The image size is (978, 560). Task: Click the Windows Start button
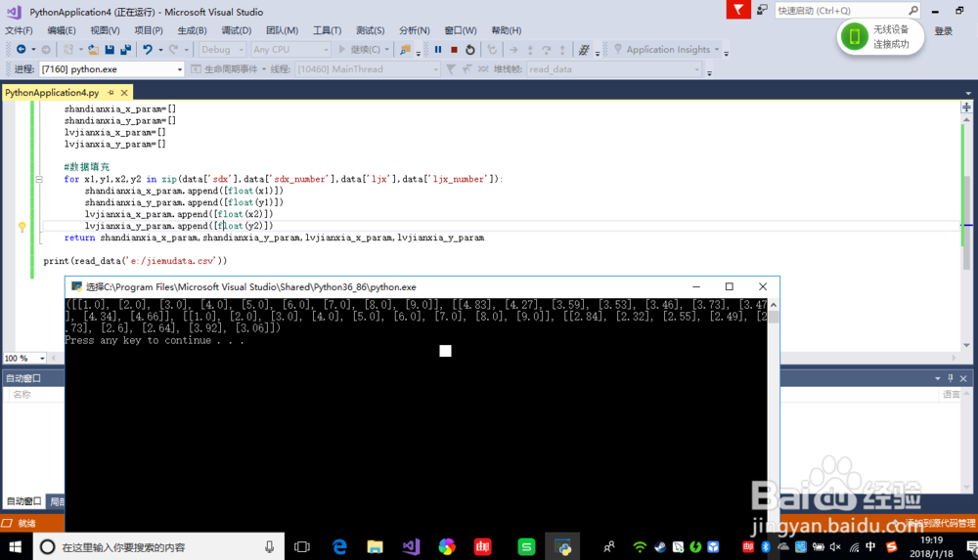(15, 547)
